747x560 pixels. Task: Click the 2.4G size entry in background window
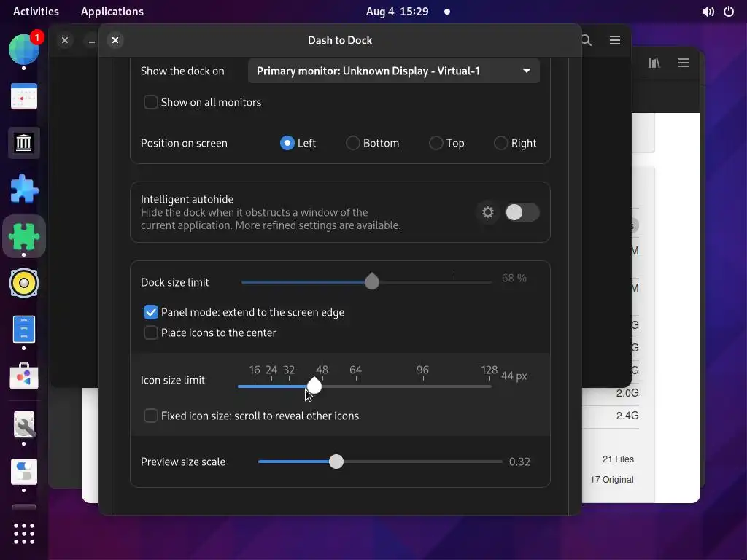pyautogui.click(x=627, y=416)
